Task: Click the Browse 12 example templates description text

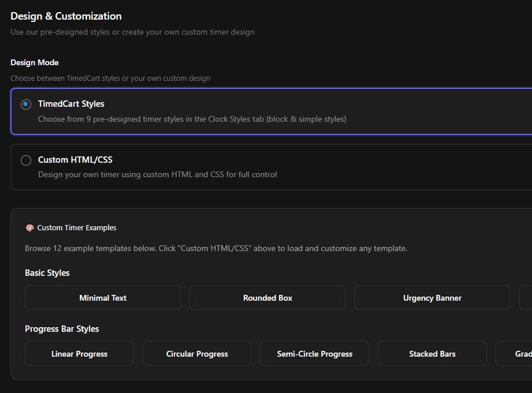Action: coord(215,248)
